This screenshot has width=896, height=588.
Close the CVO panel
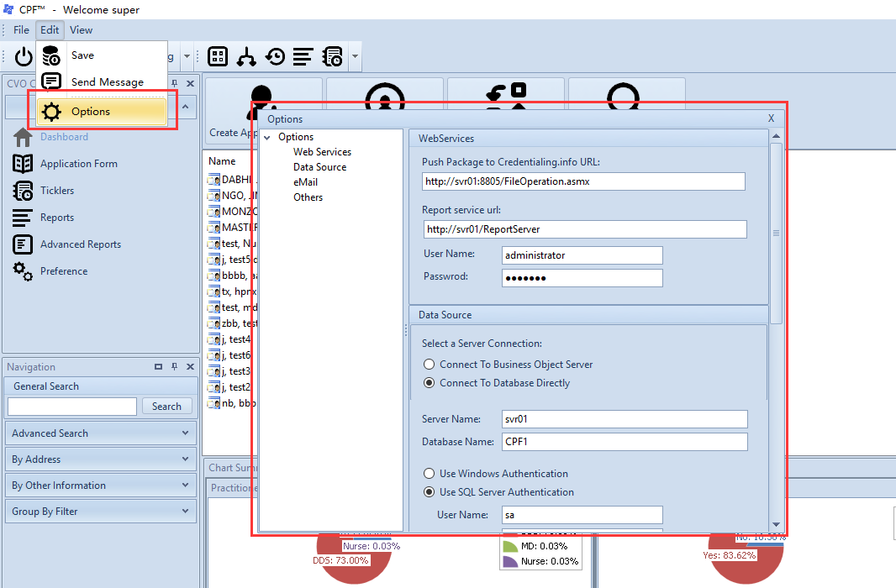(x=190, y=83)
